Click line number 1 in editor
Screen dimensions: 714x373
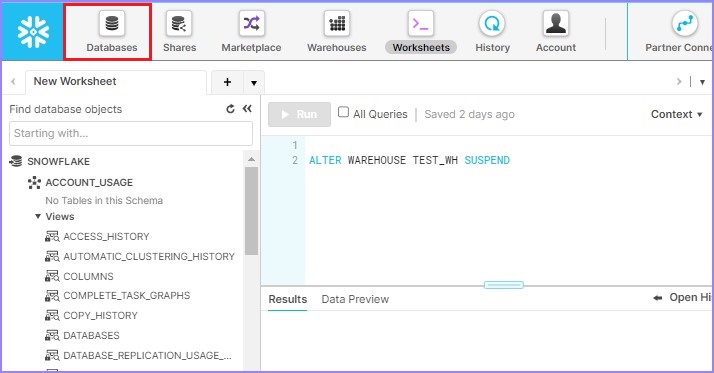[x=295, y=145]
